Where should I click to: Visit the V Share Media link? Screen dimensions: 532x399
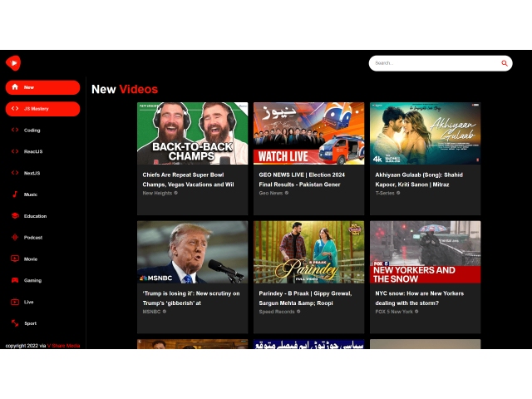[x=63, y=346]
